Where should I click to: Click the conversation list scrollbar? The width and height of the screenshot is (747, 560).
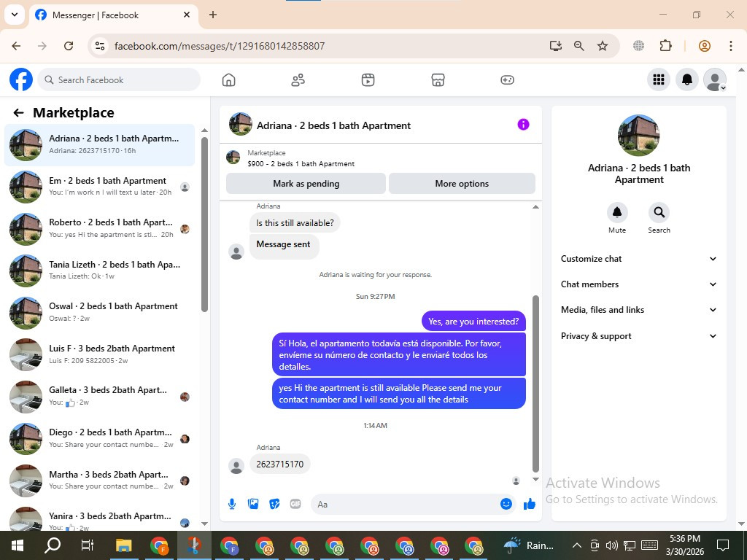[x=204, y=225]
